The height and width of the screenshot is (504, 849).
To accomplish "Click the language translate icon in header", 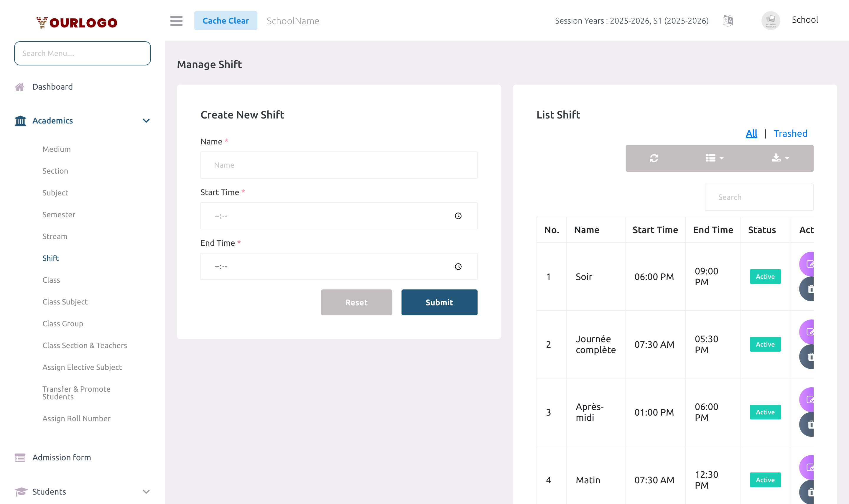I will click(x=728, y=20).
